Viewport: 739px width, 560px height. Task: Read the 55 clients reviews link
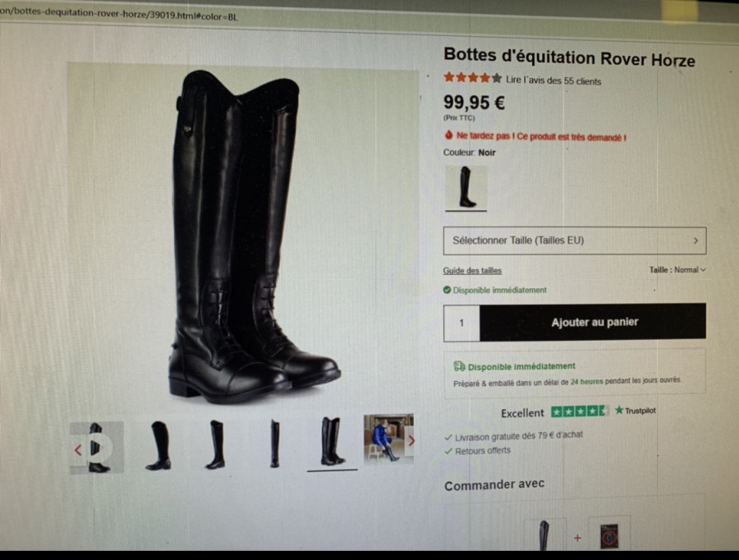click(553, 80)
